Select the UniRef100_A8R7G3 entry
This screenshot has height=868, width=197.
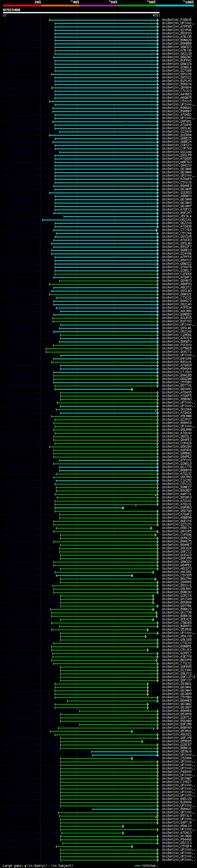point(177,162)
